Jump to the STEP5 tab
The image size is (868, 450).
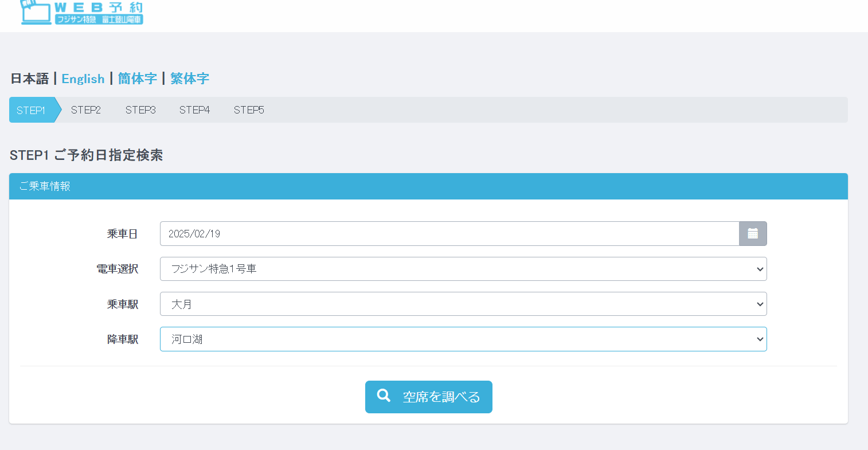[249, 110]
